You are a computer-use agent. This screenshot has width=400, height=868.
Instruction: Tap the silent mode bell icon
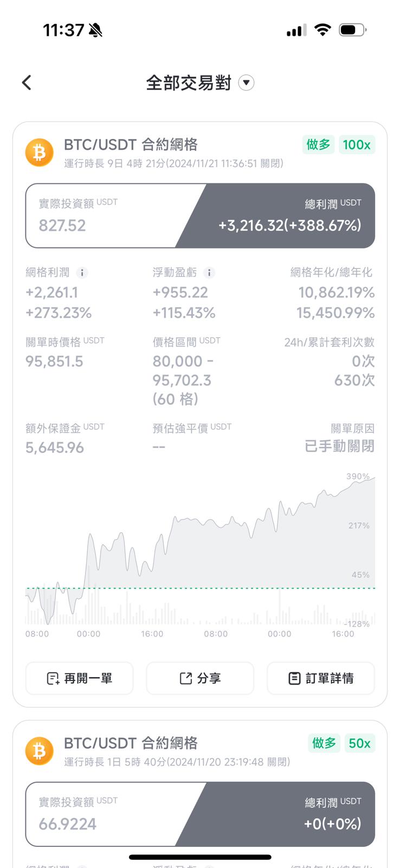tap(95, 30)
